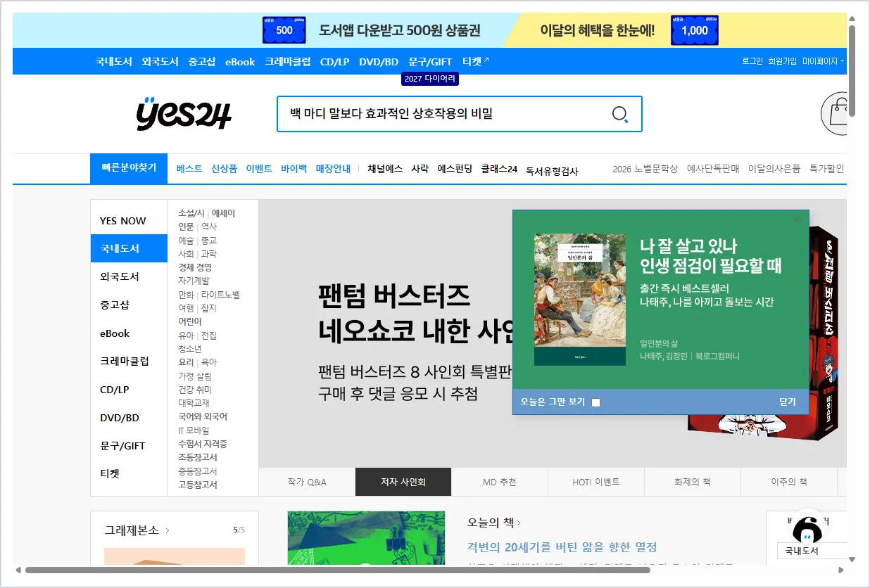Open 예사단독판매 link
870x588 pixels.
point(713,169)
